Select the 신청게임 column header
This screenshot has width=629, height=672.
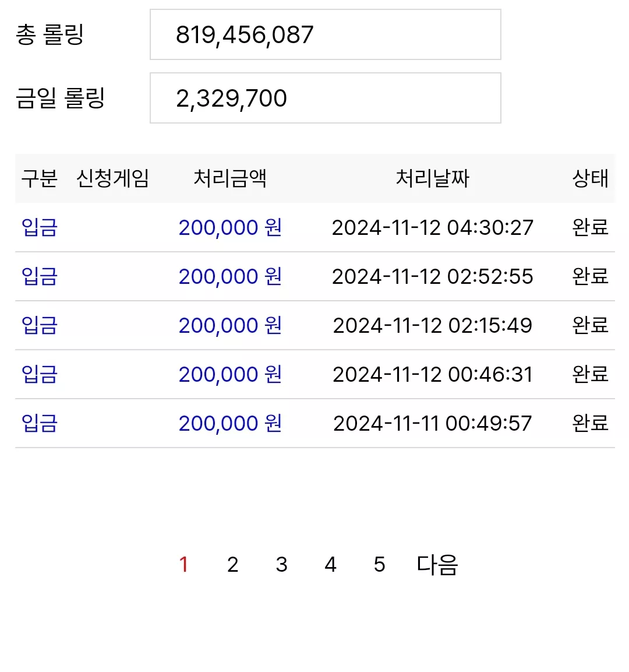[x=112, y=178]
